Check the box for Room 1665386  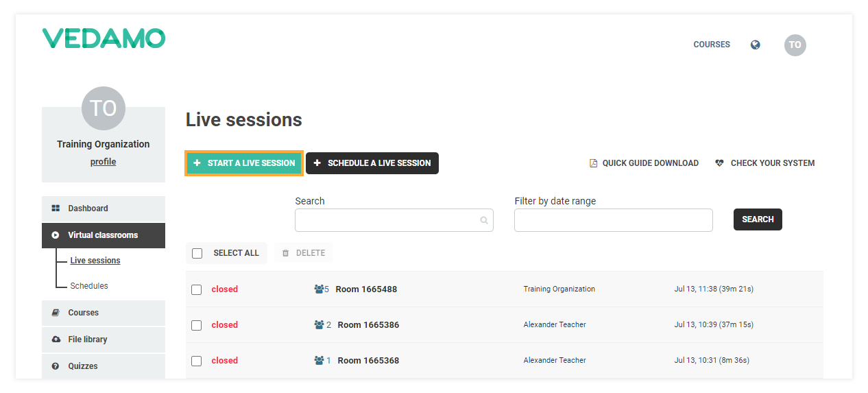pos(197,325)
